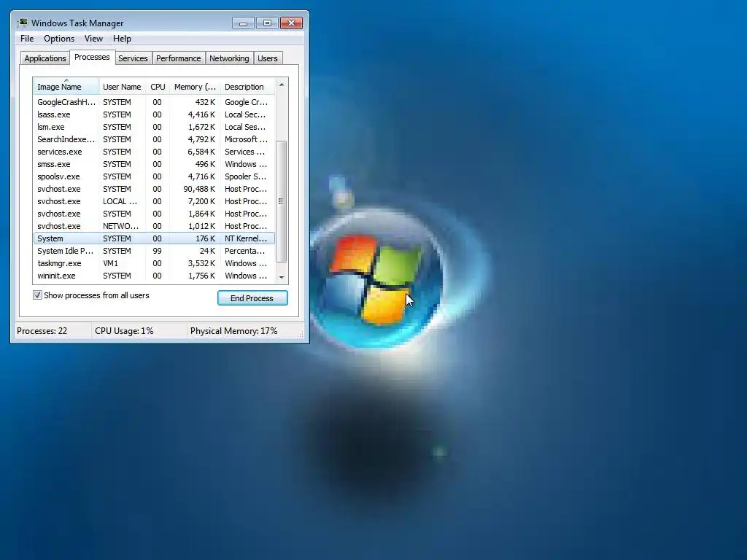The width and height of the screenshot is (747, 560).
Task: Select the System Idle P... row
Action: tap(154, 251)
